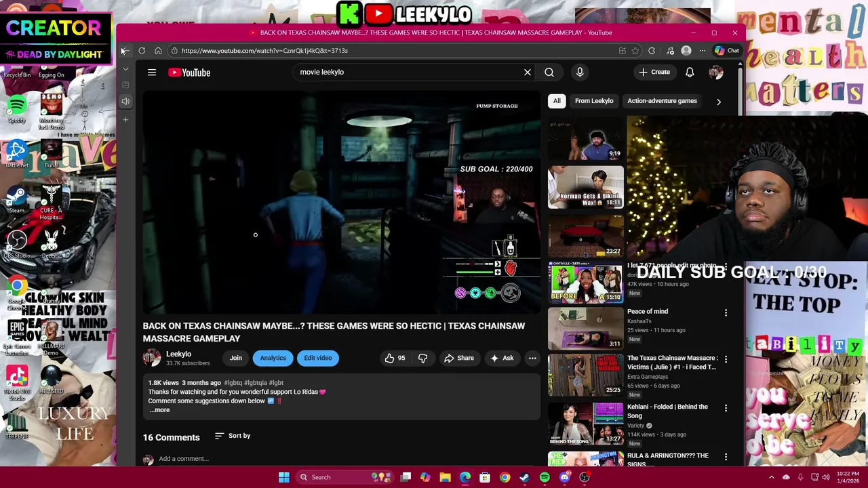Open the video Analytics button
Image resolution: width=868 pixels, height=488 pixels.
[x=273, y=358]
